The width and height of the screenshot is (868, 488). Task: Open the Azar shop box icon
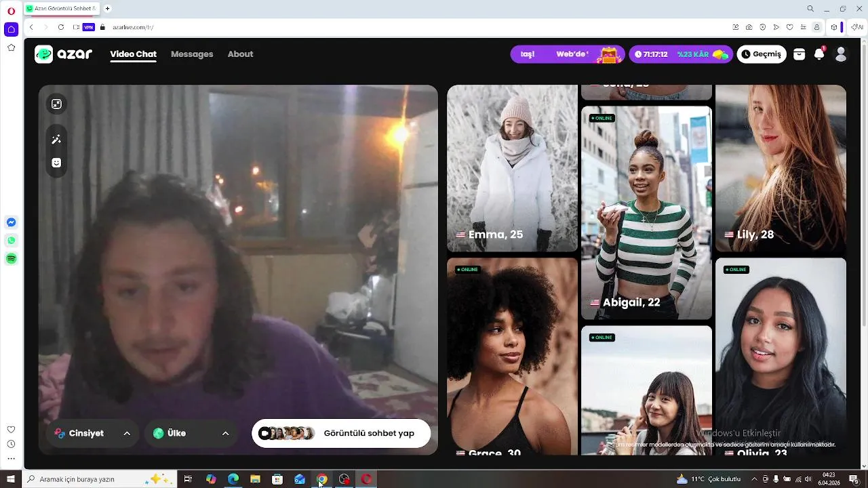[x=800, y=54]
